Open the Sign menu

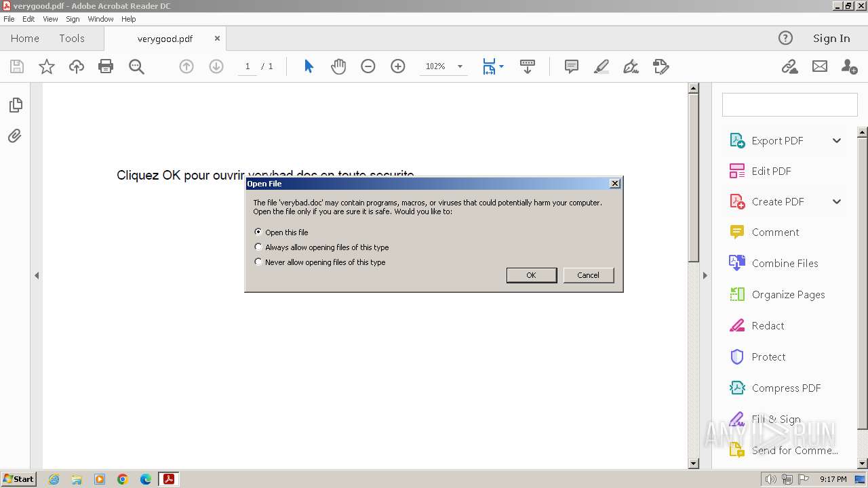(x=73, y=19)
